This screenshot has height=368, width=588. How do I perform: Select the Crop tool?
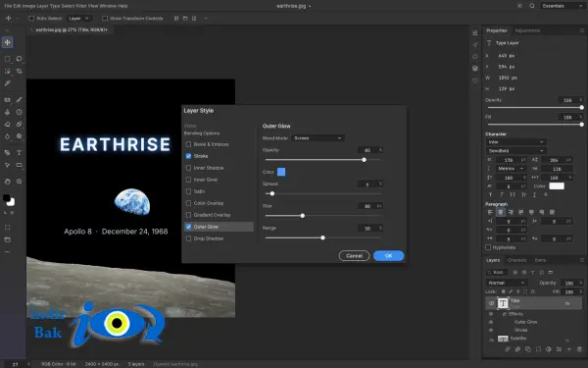(20, 71)
